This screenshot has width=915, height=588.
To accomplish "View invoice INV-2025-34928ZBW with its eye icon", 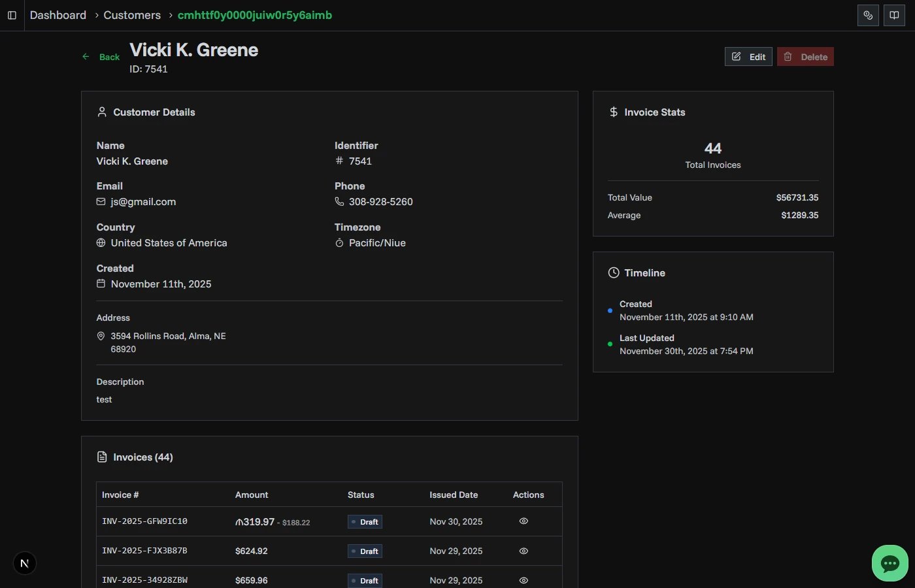I will click(x=523, y=580).
